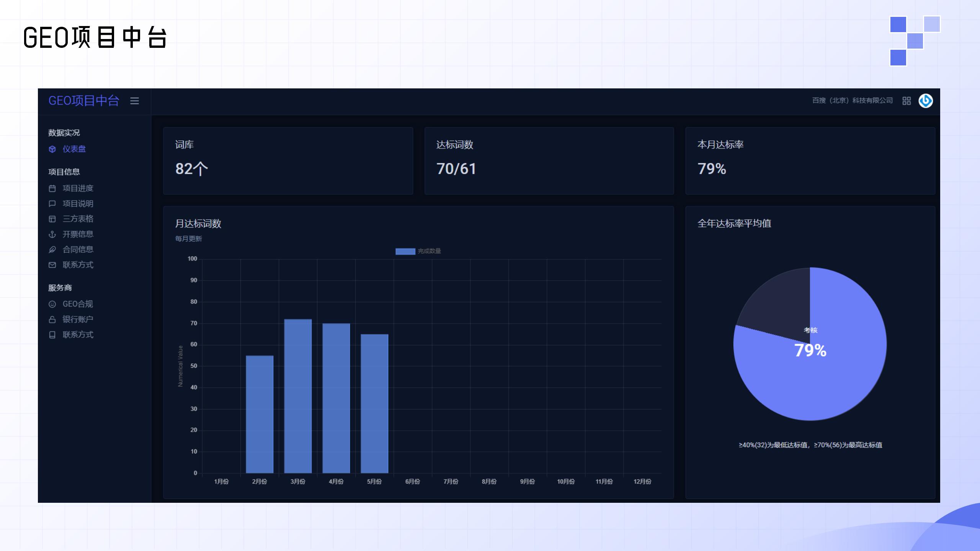The image size is (980, 551).
Task: Click the 达标词数 70/61 value
Action: coord(456,169)
